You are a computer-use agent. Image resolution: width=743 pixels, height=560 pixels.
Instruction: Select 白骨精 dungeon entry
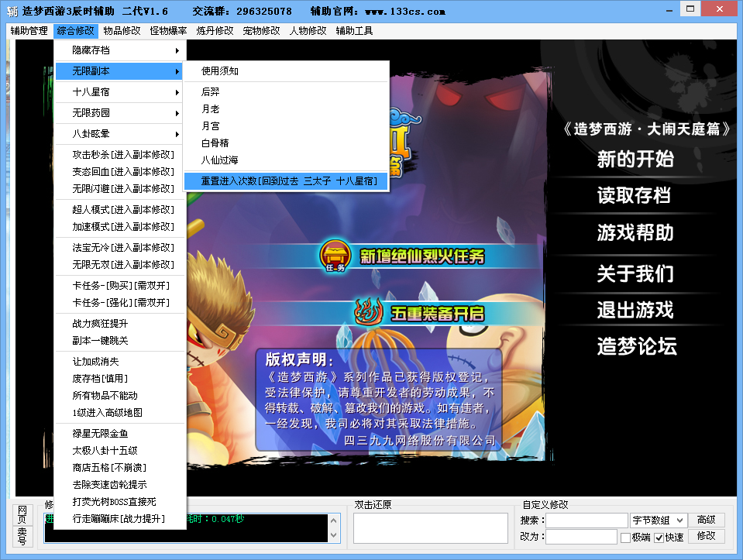click(286, 143)
